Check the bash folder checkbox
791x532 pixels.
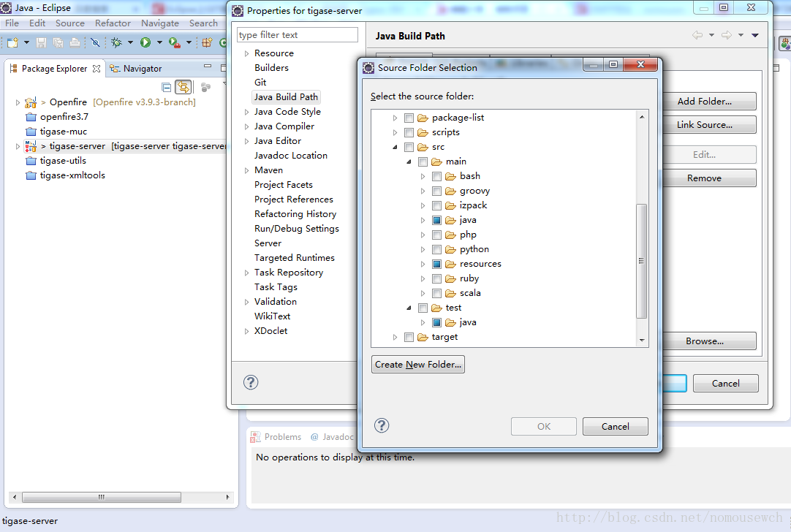coord(437,177)
